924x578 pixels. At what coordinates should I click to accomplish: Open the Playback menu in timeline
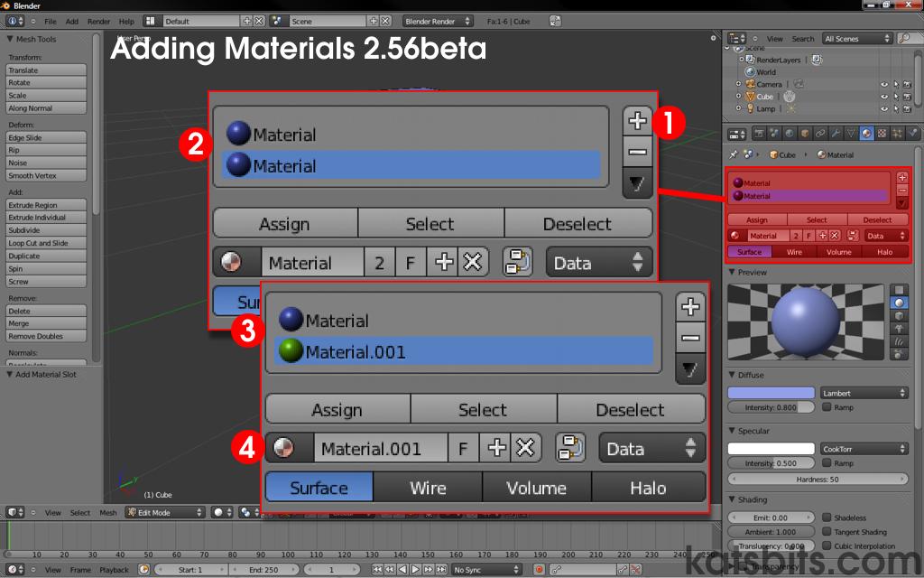click(114, 570)
